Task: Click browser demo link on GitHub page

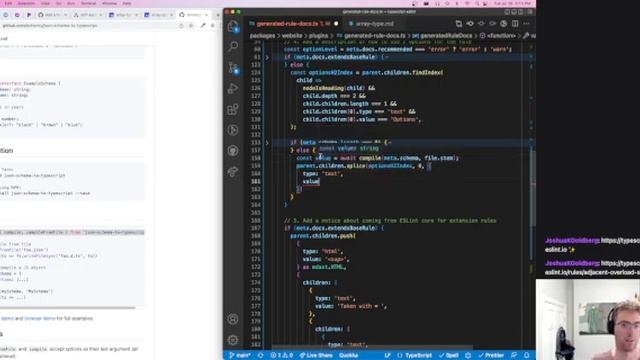Action: [39, 318]
